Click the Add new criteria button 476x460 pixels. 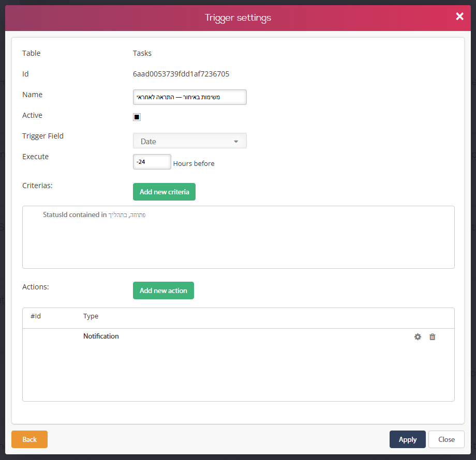point(164,192)
